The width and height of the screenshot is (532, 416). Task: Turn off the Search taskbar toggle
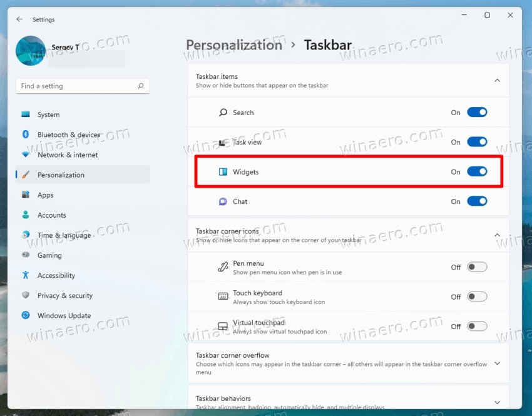click(x=477, y=112)
